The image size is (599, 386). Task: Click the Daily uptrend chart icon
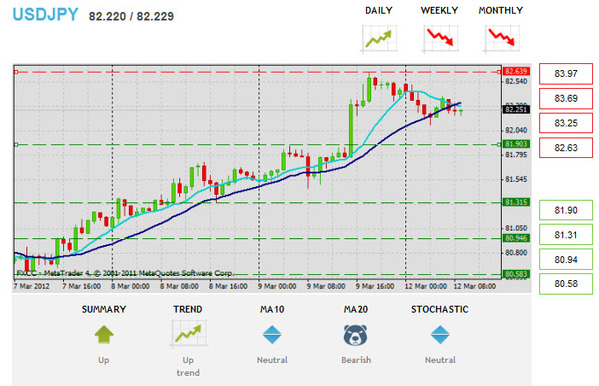tap(379, 38)
